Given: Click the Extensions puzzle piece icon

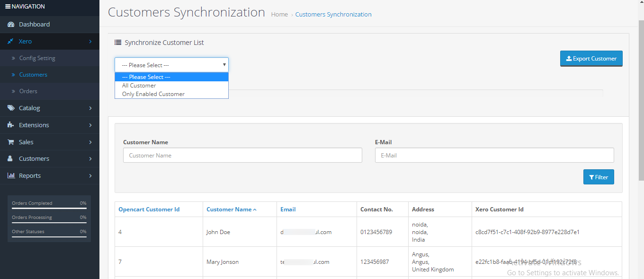Looking at the screenshot, I should click(11, 125).
